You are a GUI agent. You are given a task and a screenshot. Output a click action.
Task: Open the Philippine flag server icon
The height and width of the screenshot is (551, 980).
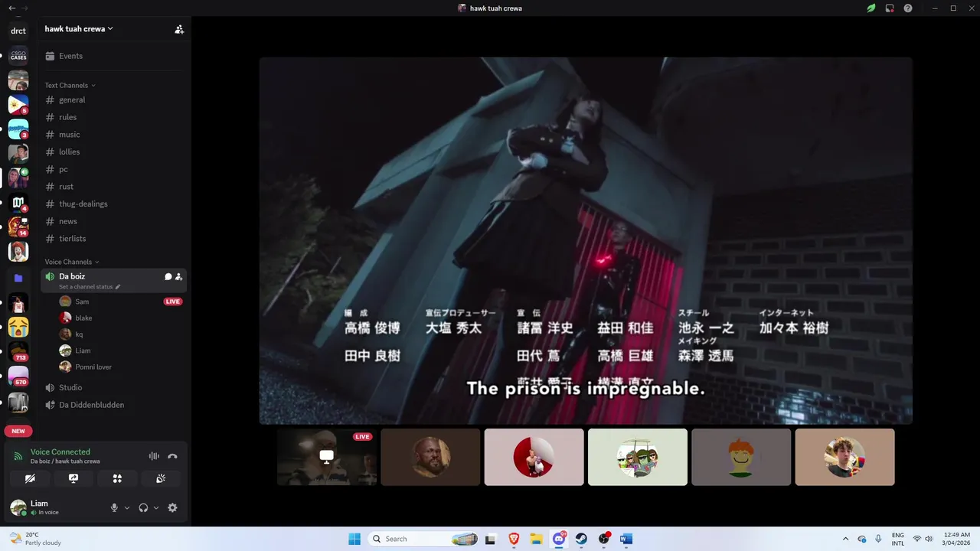[x=18, y=105]
